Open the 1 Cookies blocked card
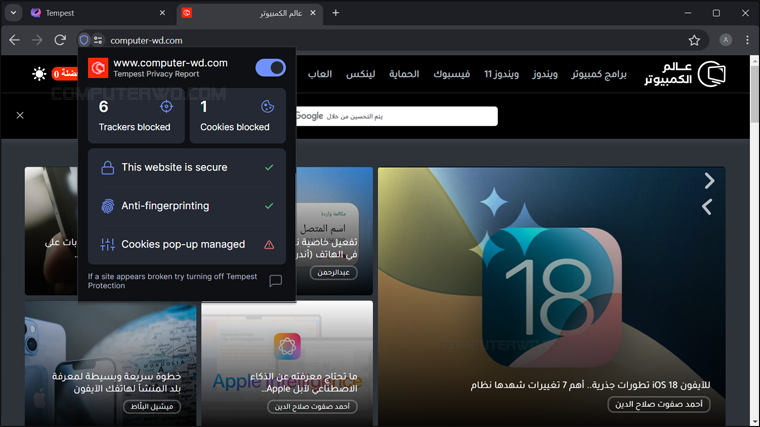Screen dimensions: 760x427 [238, 115]
